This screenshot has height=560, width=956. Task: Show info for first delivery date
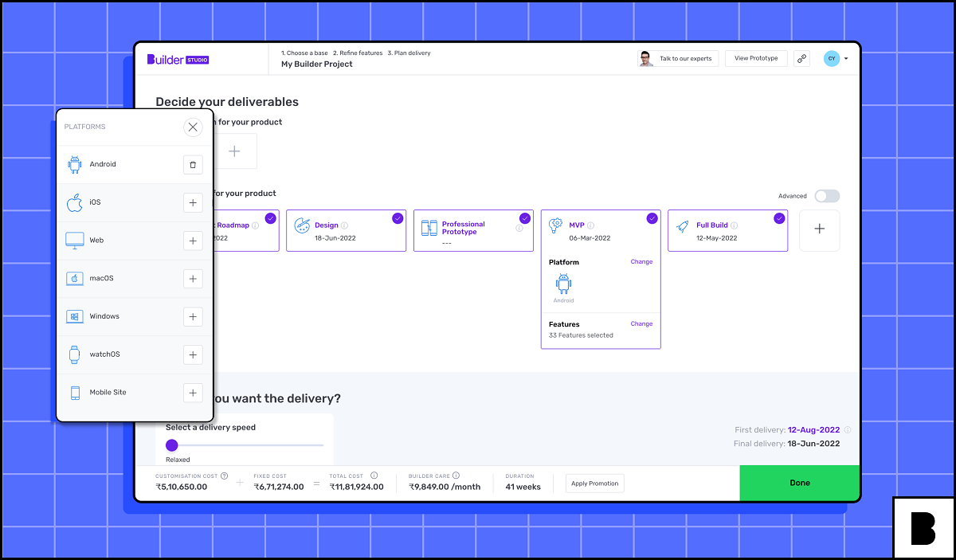click(x=848, y=429)
